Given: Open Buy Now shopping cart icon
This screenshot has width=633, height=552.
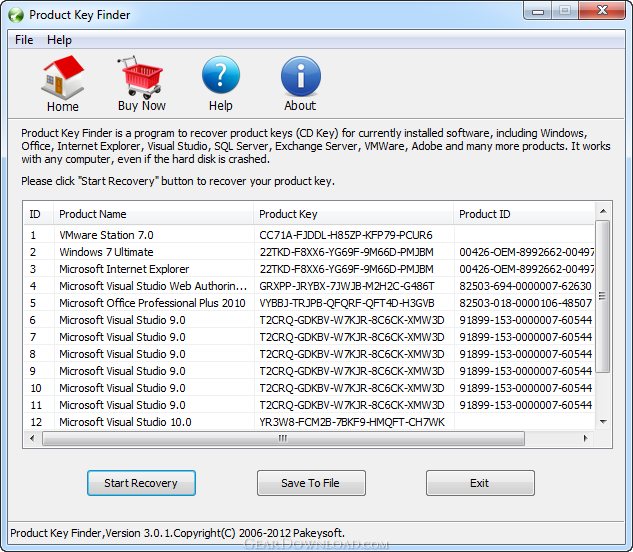Looking at the screenshot, I should (x=141, y=77).
